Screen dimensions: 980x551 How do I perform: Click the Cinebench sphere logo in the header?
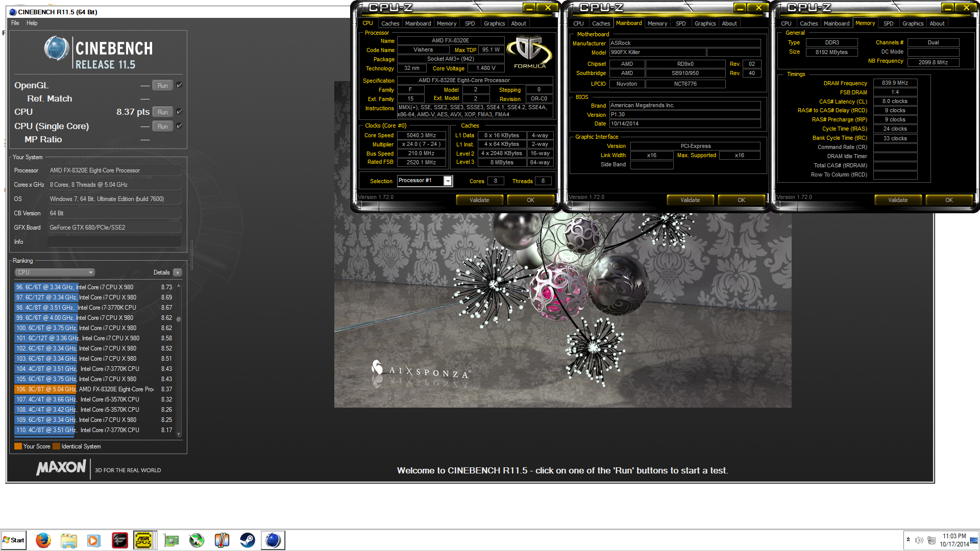[57, 49]
